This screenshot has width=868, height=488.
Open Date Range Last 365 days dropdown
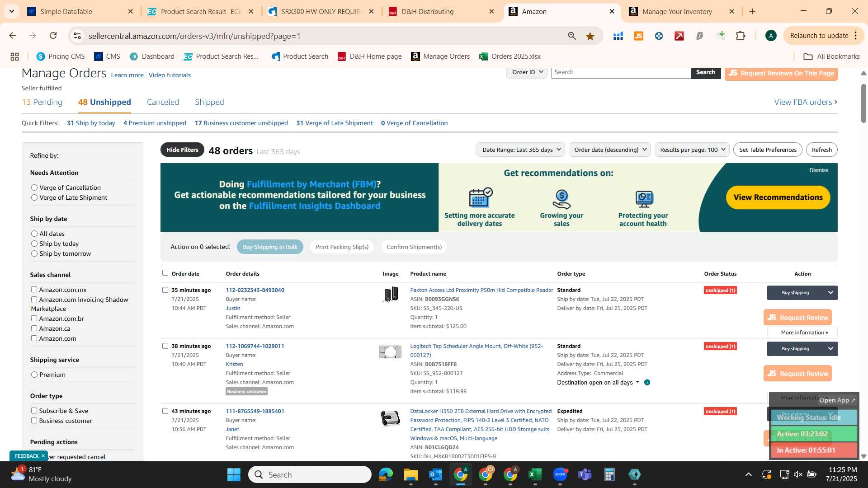pos(521,150)
